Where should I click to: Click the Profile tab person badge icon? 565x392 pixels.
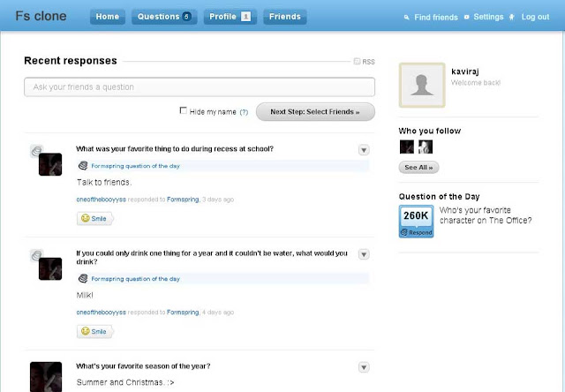(245, 17)
